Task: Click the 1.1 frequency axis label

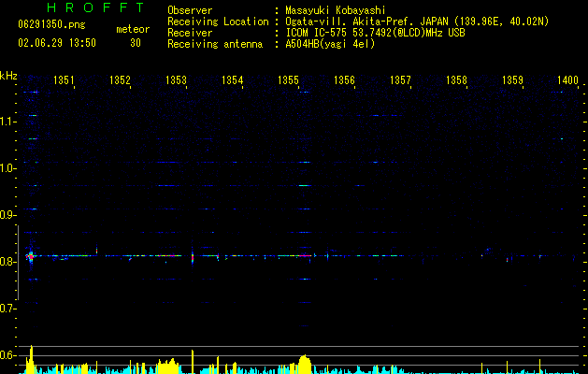Action: pos(7,122)
